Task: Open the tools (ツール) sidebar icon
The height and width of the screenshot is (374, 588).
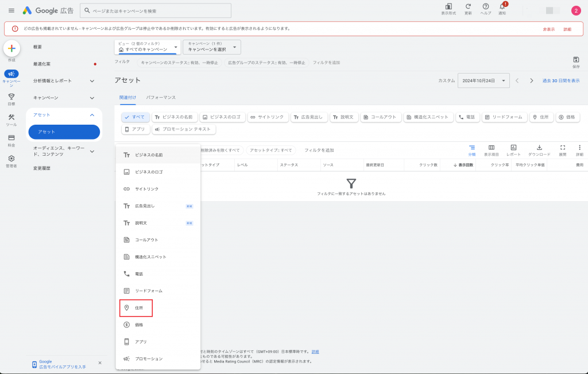Action: 11,119
